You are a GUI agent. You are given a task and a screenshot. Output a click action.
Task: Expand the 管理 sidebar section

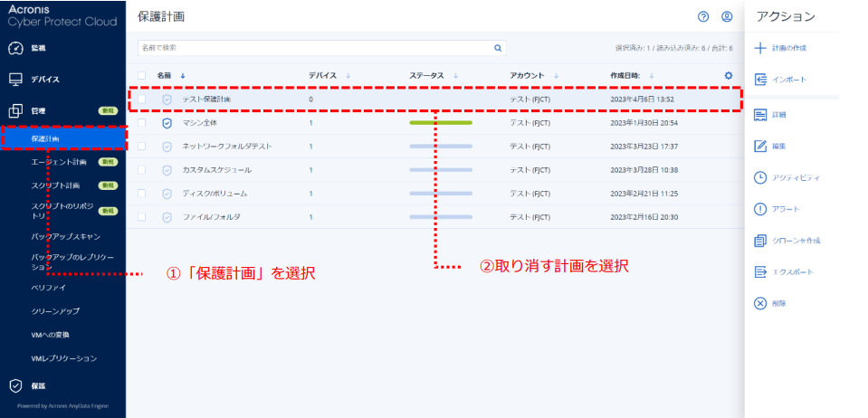point(39,110)
